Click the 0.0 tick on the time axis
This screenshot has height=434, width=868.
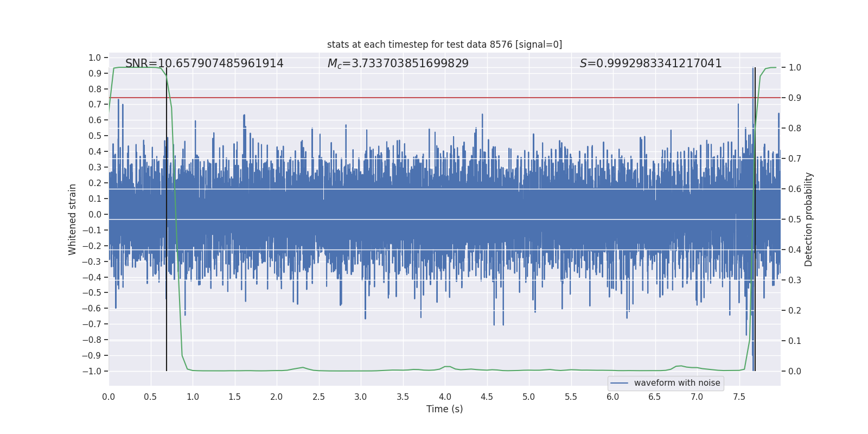(x=108, y=397)
